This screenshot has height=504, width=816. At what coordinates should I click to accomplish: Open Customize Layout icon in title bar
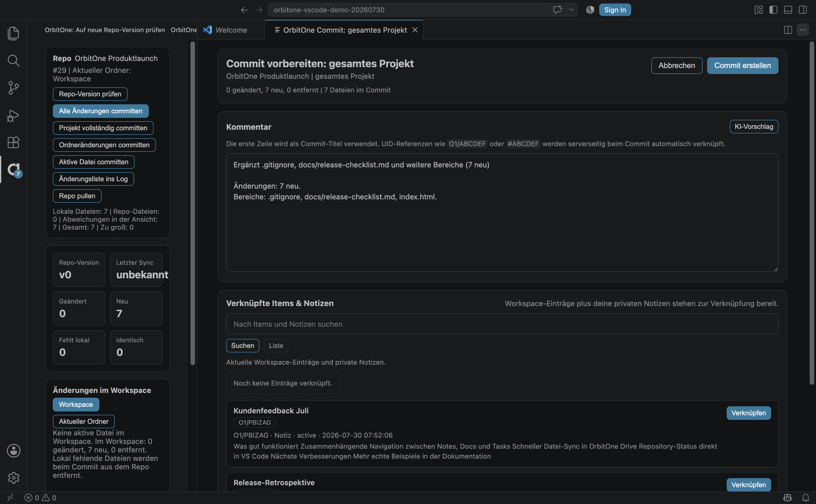click(758, 10)
